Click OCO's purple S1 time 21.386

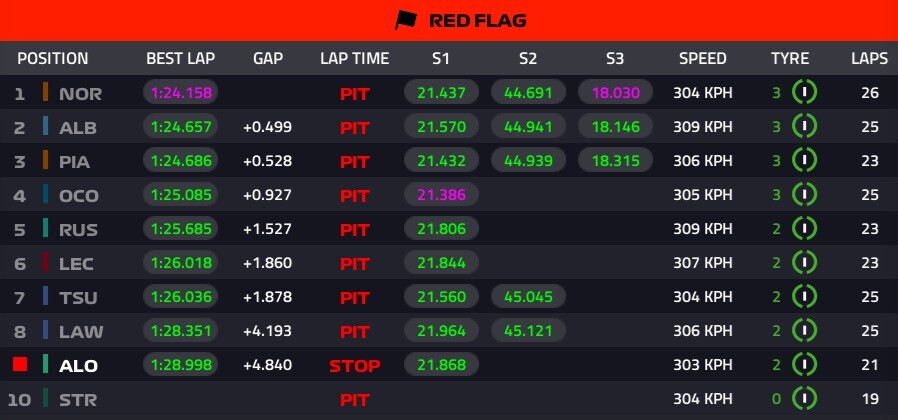pyautogui.click(x=440, y=196)
